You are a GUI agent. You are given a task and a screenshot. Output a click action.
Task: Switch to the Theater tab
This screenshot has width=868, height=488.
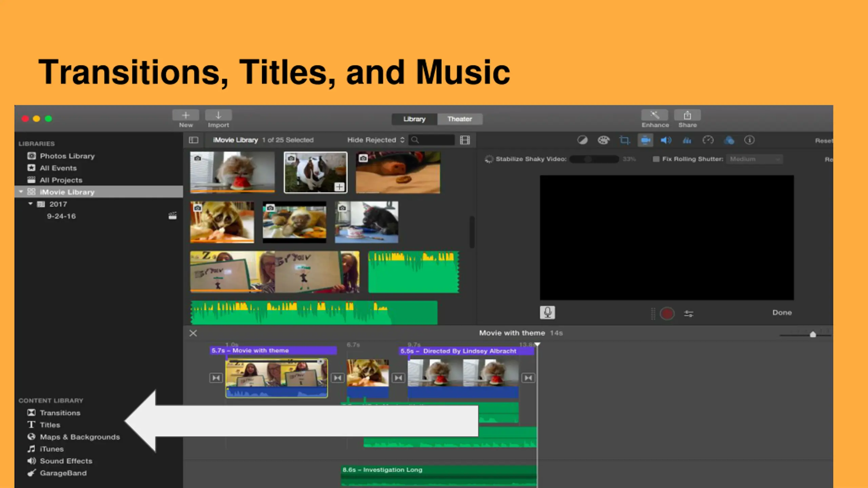coord(460,119)
